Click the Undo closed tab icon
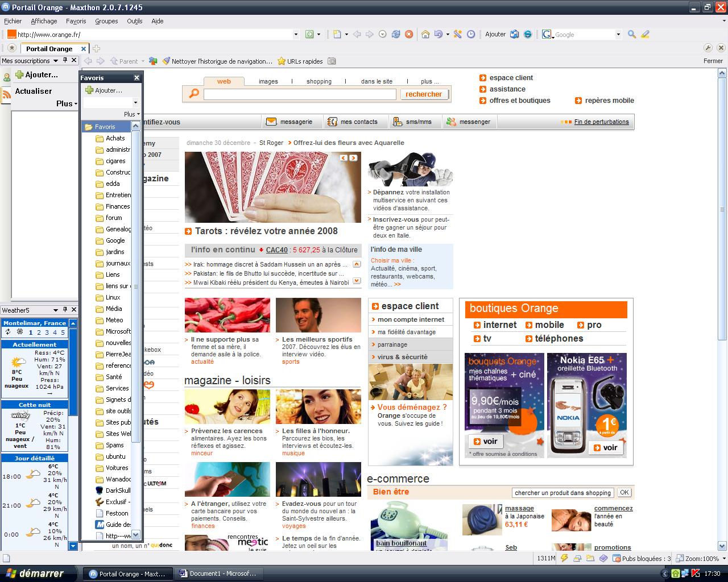 (x=438, y=34)
